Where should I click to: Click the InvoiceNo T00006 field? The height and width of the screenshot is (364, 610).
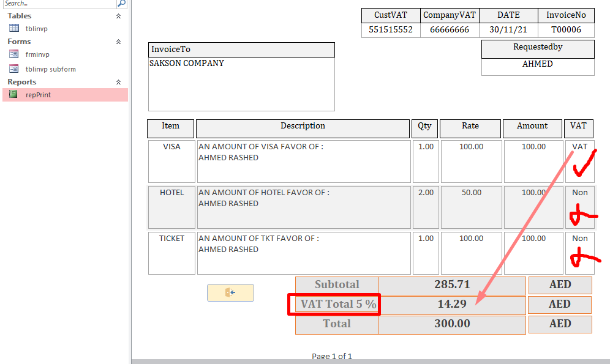(566, 29)
